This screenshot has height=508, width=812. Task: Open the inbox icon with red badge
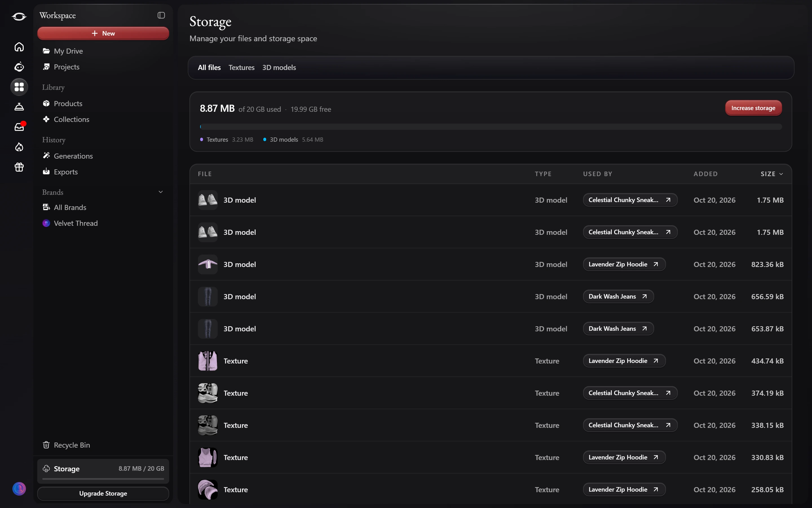(19, 127)
